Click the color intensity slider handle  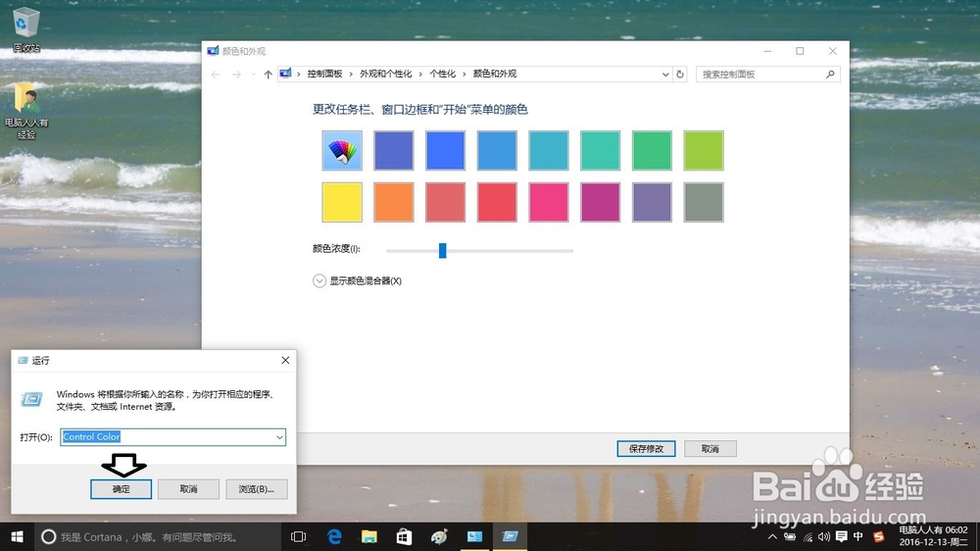(443, 250)
